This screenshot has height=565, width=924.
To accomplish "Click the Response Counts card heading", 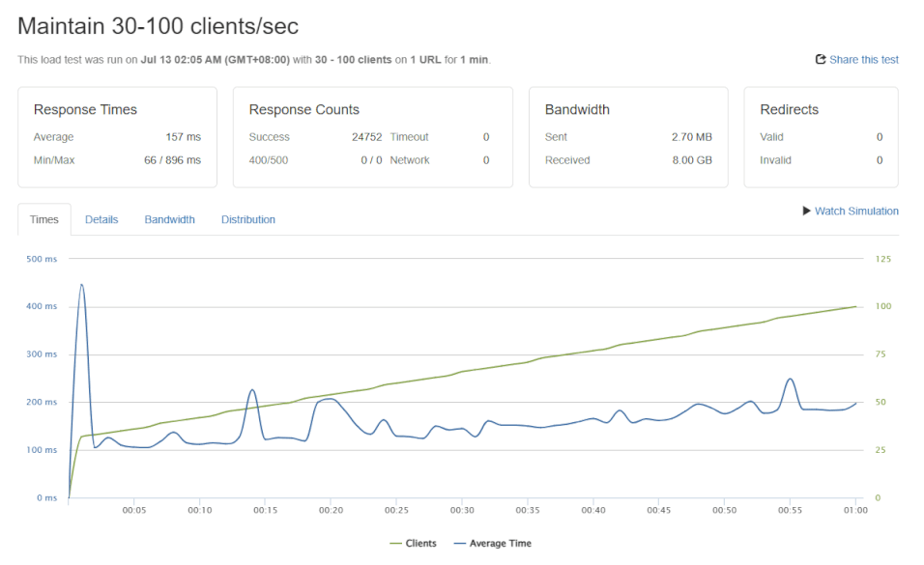I will [304, 109].
